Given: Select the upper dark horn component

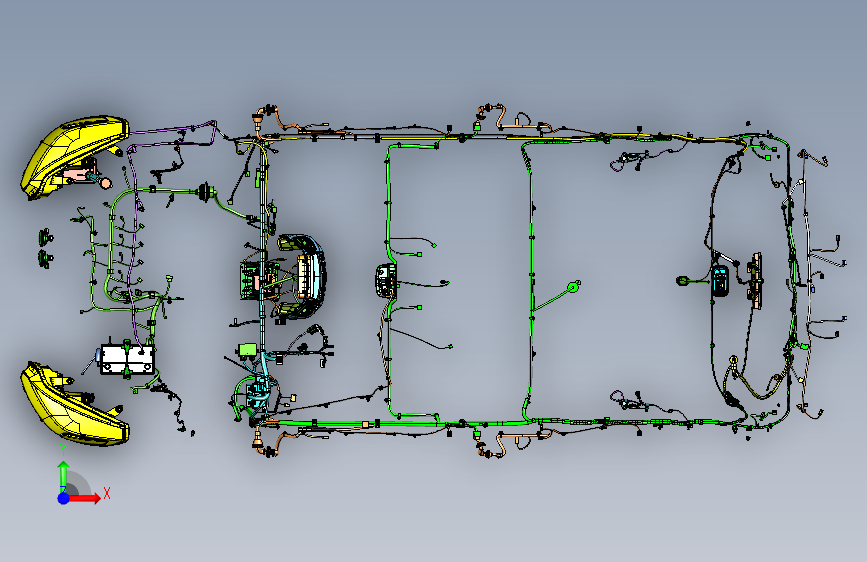Looking at the screenshot, I should (45, 238).
